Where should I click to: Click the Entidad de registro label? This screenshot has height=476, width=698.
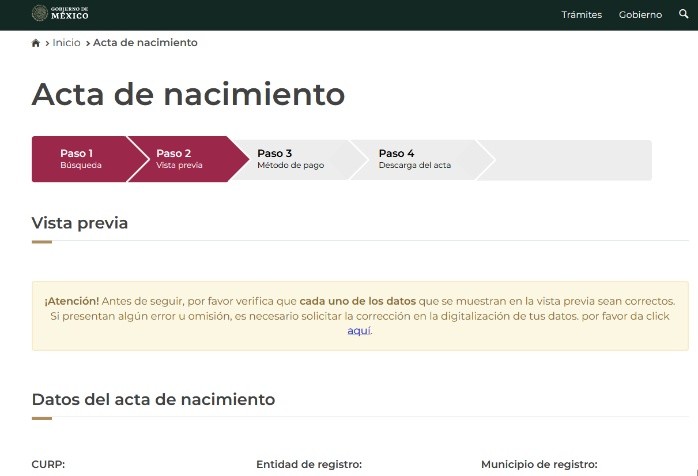tap(308, 464)
